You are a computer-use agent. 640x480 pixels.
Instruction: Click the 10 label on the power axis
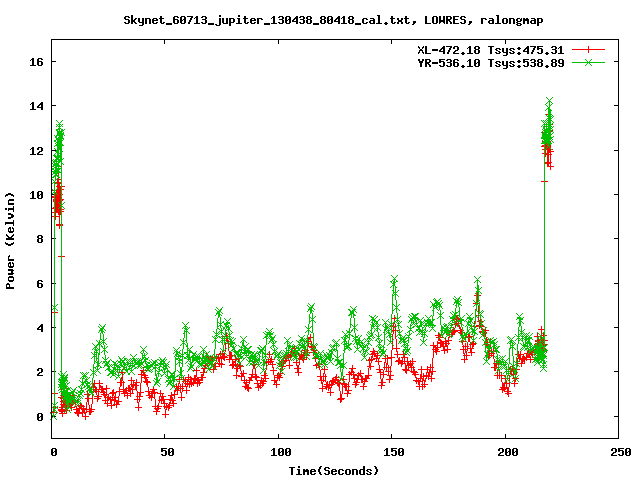pyautogui.click(x=37, y=195)
